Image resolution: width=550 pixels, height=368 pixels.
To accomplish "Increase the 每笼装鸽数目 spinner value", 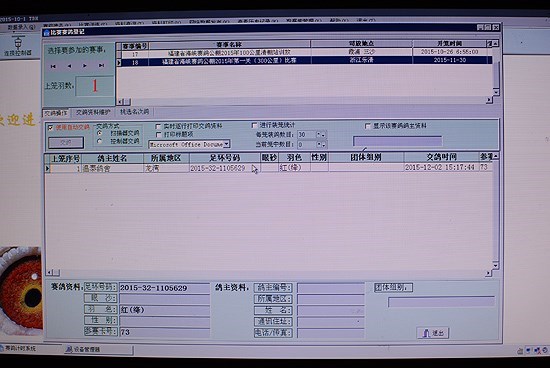I will pos(318,133).
